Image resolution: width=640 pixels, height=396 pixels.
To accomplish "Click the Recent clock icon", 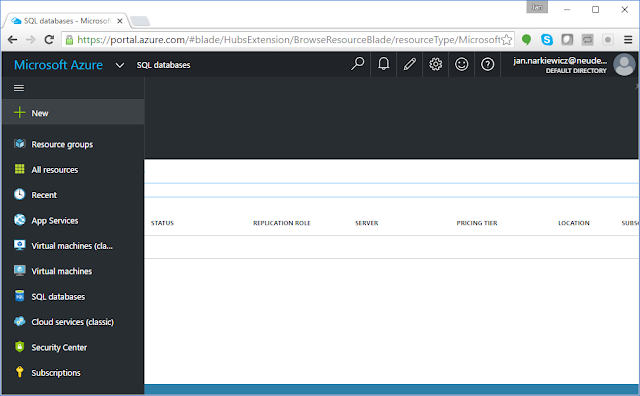I will tap(20, 194).
